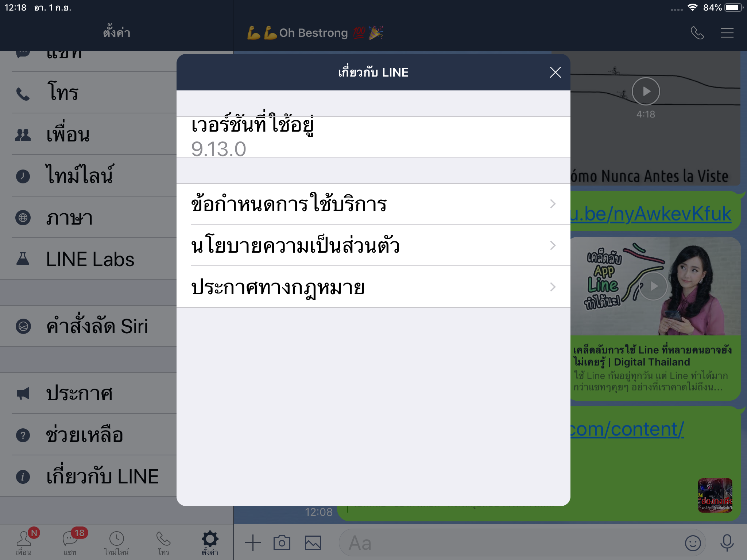Open the legal notices row
The width and height of the screenshot is (747, 560).
tap(373, 287)
